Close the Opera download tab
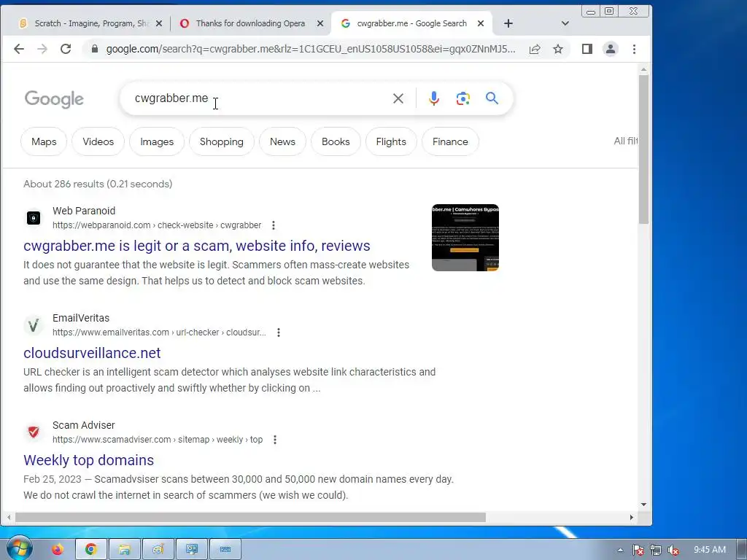The image size is (747, 560). click(x=320, y=23)
